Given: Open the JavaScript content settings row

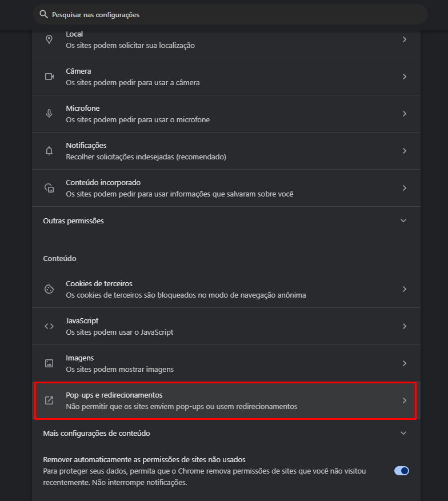Looking at the screenshot, I should [x=226, y=326].
